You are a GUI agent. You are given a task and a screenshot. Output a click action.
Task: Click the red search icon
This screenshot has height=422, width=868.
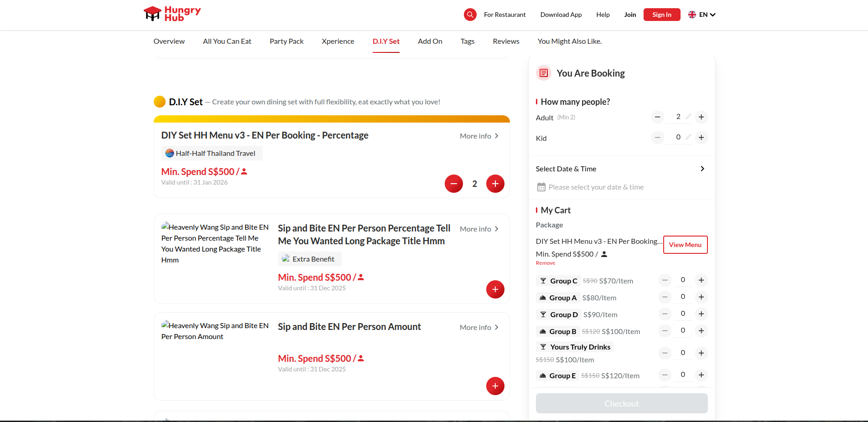(470, 15)
